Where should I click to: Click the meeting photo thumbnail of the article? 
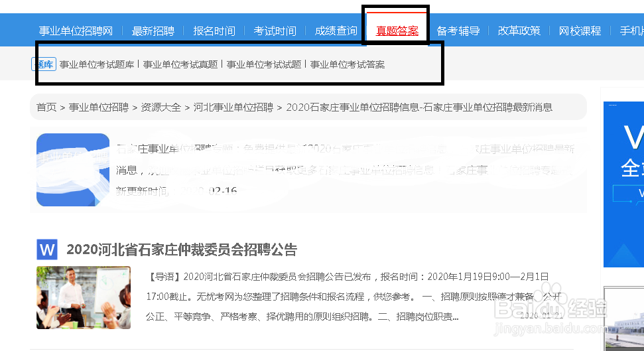click(x=84, y=297)
